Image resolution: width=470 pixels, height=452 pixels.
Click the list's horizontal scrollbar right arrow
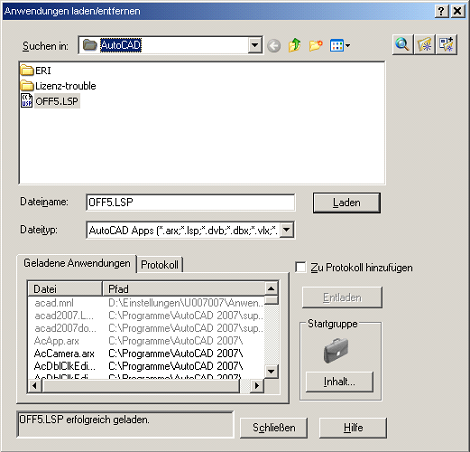tap(257, 386)
